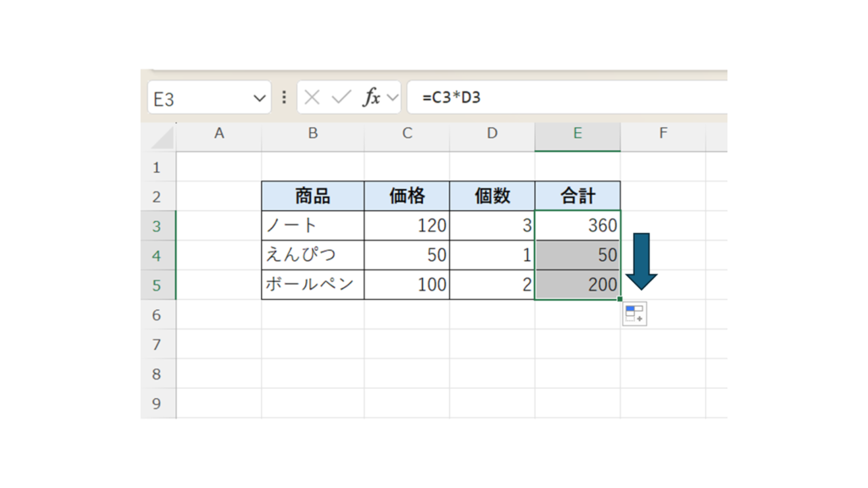The image size is (868, 488).
Task: Select column B header
Action: [313, 134]
